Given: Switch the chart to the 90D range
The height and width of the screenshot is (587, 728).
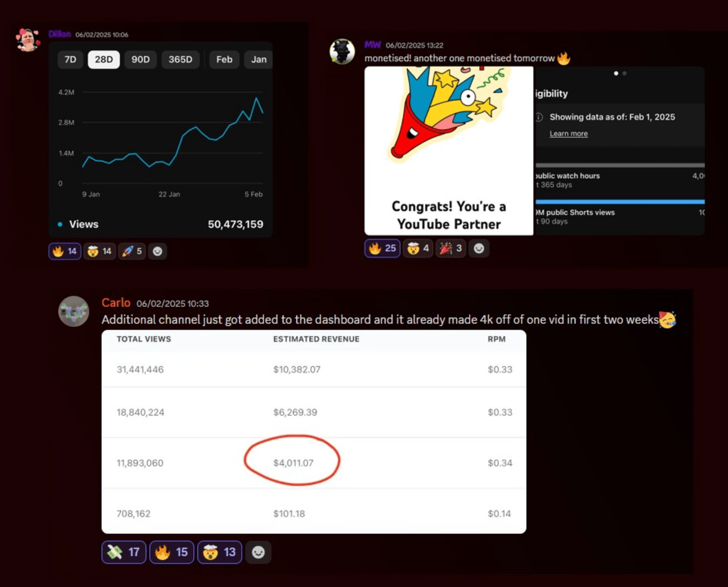Looking at the screenshot, I should click(141, 60).
